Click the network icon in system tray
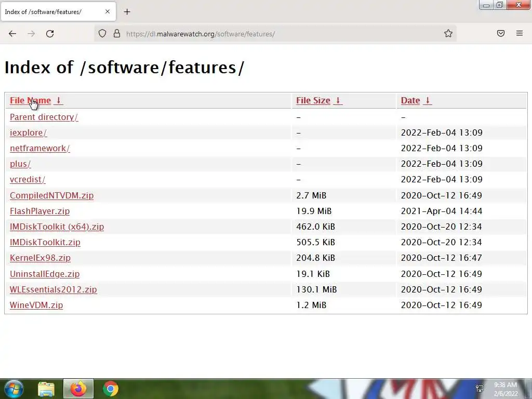The image size is (532, 399). pyautogui.click(x=480, y=389)
